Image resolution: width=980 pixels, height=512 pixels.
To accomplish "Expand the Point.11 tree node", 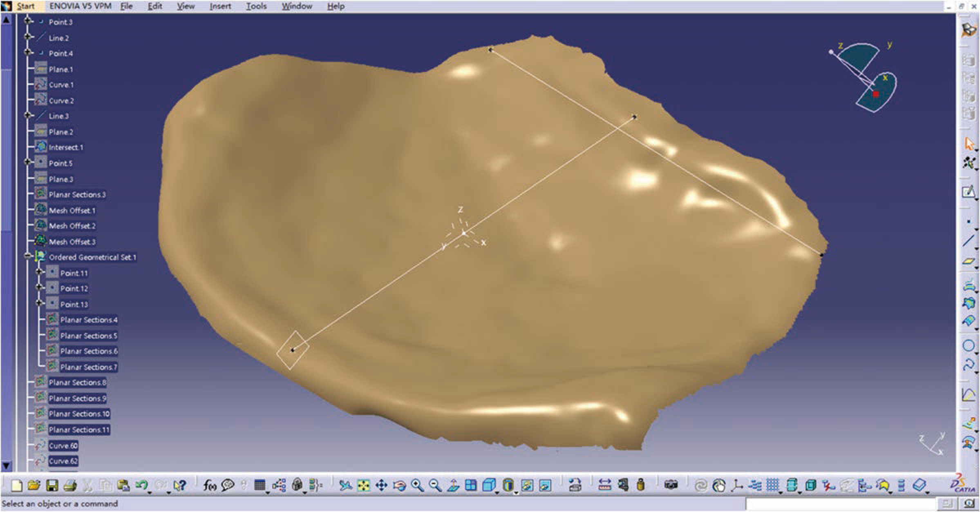I will (x=39, y=272).
